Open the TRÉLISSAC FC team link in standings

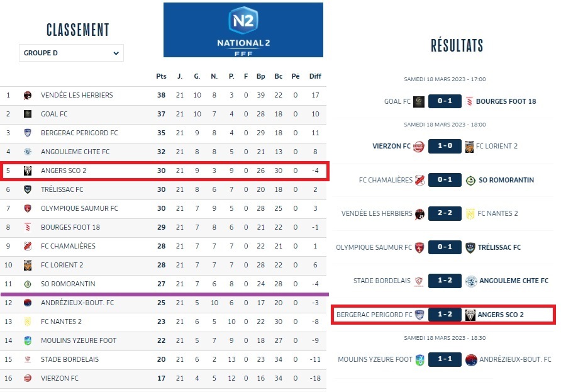coord(62,189)
